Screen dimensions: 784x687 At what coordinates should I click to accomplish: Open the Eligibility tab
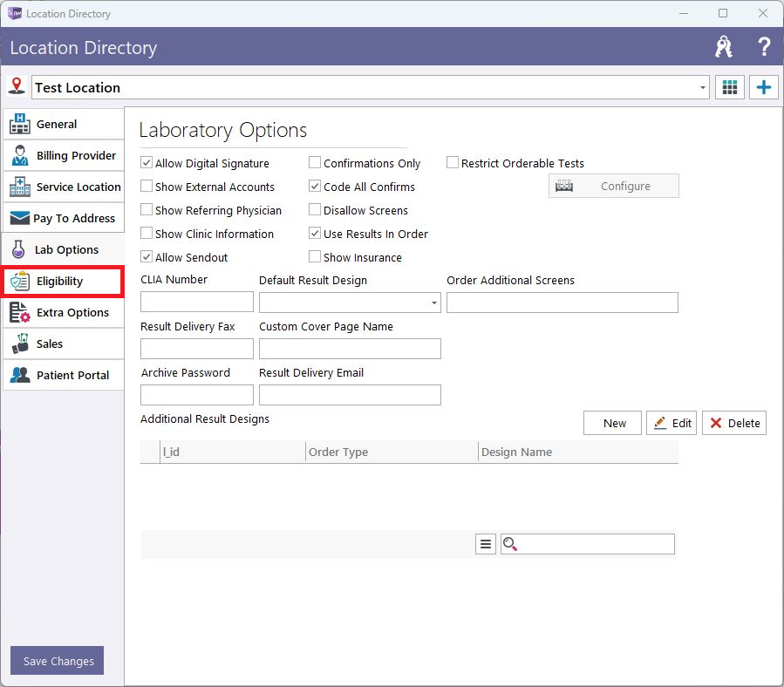pos(63,281)
